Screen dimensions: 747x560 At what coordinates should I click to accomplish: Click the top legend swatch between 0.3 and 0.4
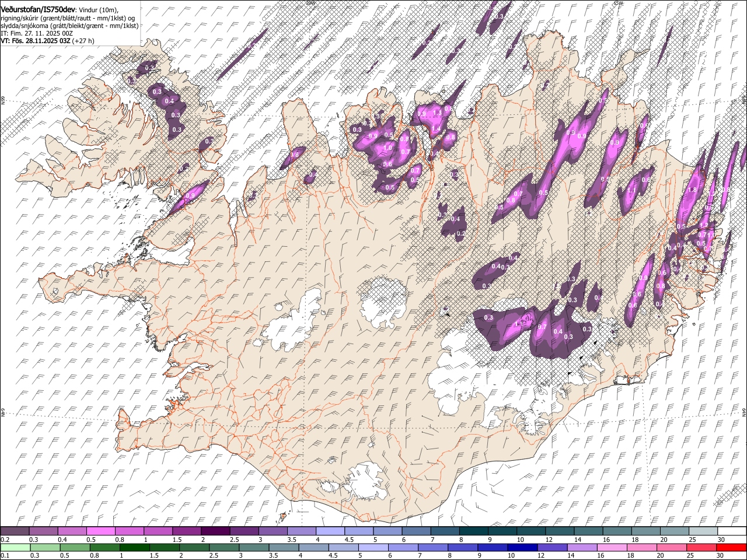(44, 531)
